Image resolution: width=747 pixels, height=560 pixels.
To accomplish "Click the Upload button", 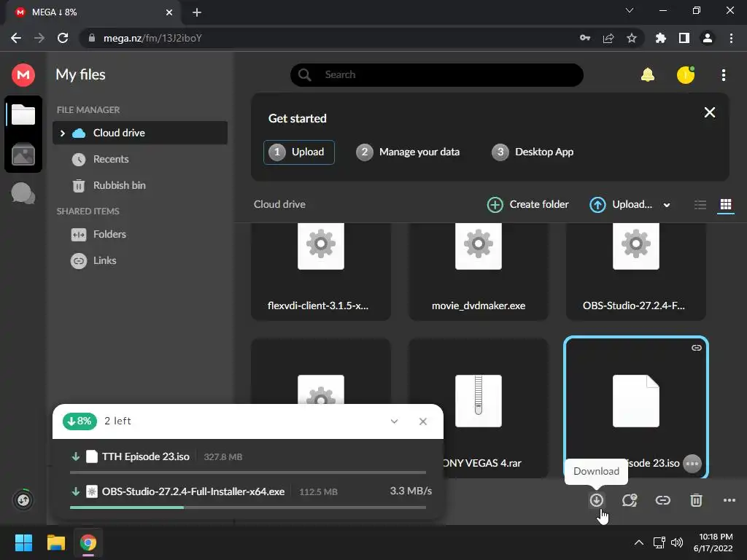I will click(621, 205).
